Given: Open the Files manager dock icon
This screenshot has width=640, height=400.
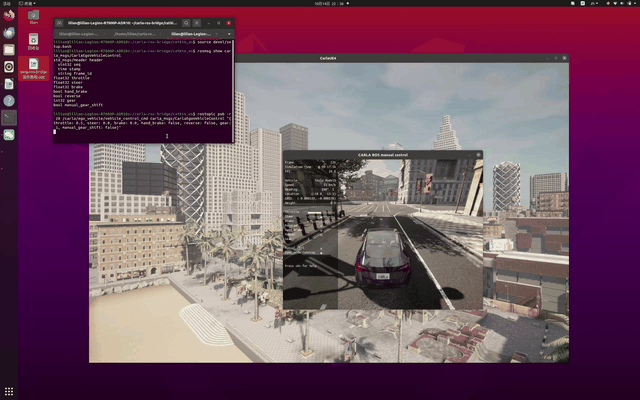Looking at the screenshot, I should click(9, 50).
